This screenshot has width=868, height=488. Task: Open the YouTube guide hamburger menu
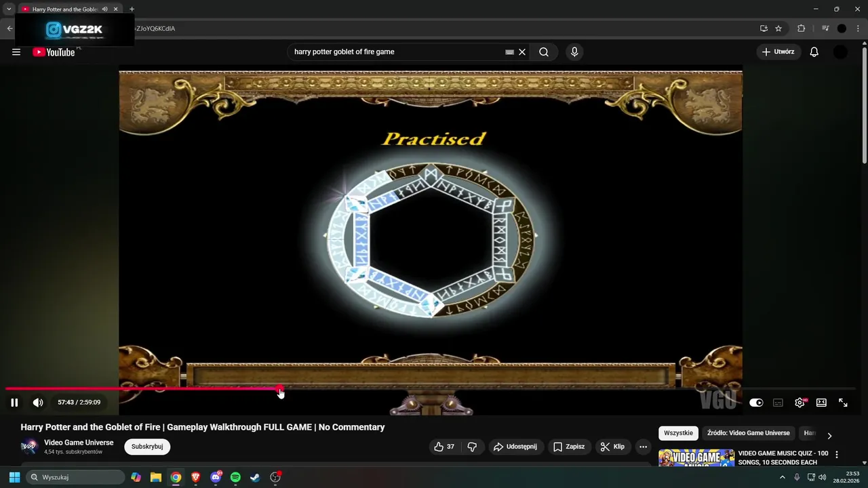click(16, 52)
